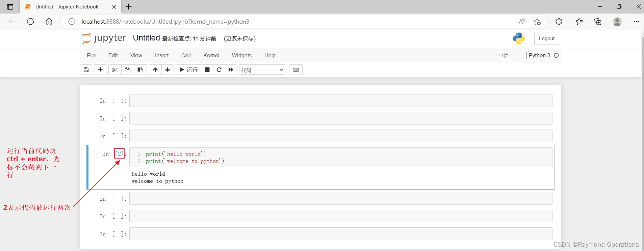
Task: Click the Logout button
Action: [547, 38]
